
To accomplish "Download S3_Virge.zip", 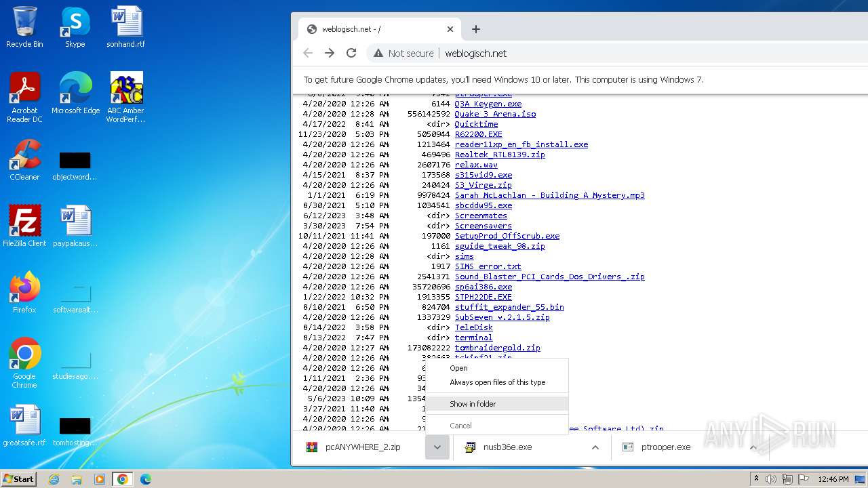I will click(483, 185).
